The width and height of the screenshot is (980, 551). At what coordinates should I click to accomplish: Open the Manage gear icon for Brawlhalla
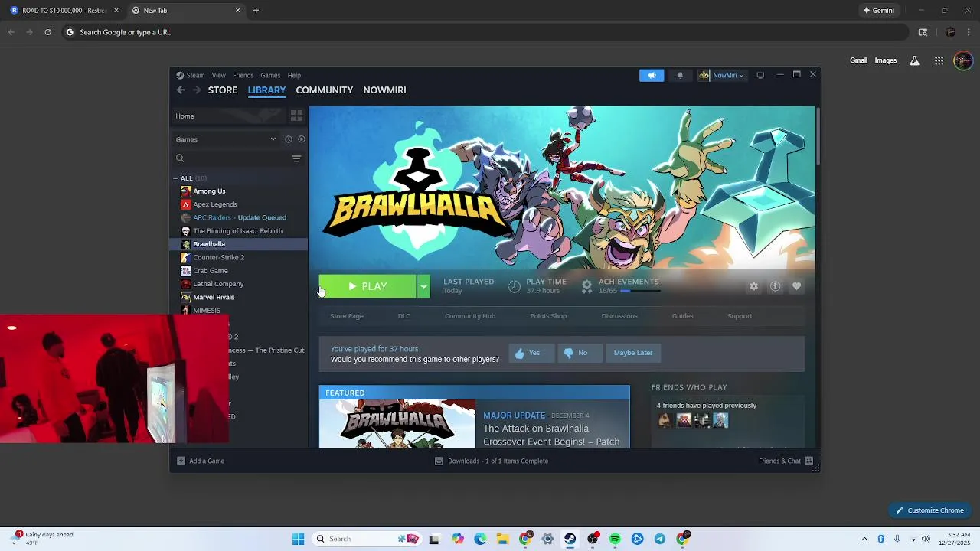[754, 286]
